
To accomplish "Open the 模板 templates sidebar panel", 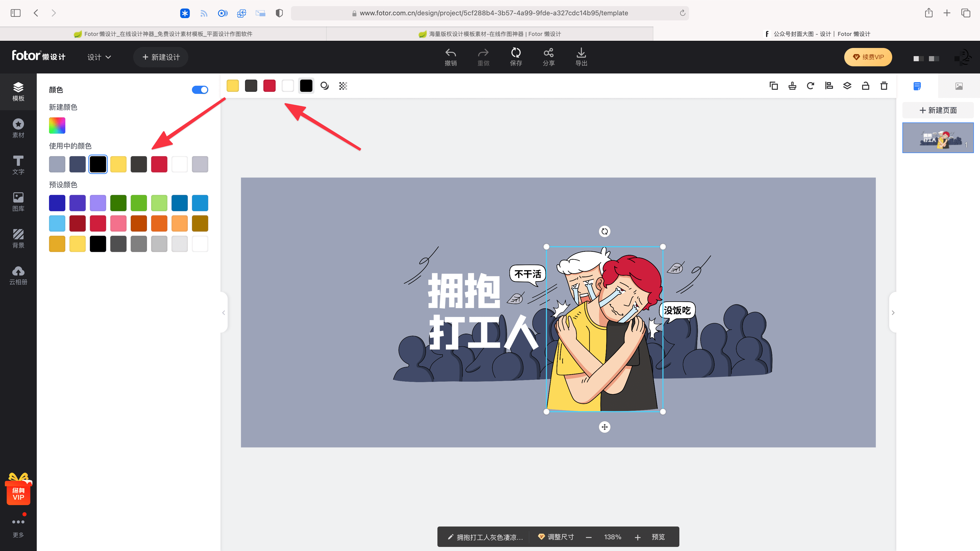I will 18,92.
